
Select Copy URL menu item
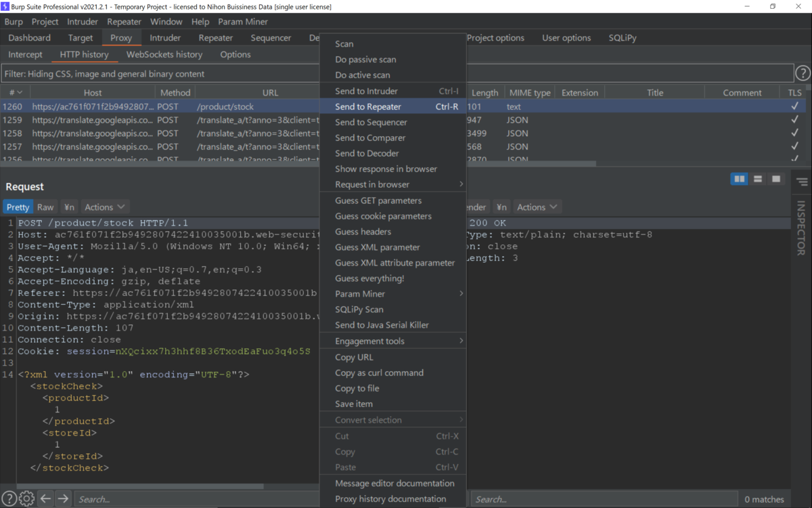coord(392,357)
